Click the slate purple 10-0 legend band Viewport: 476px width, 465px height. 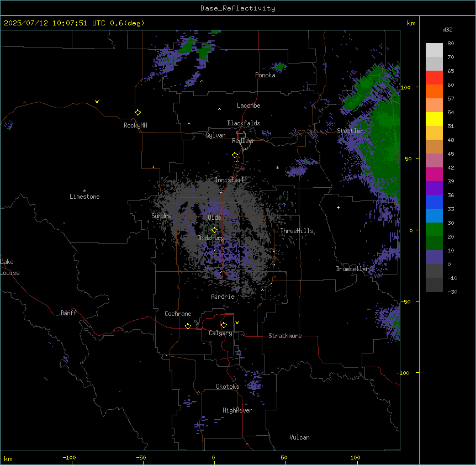(434, 257)
